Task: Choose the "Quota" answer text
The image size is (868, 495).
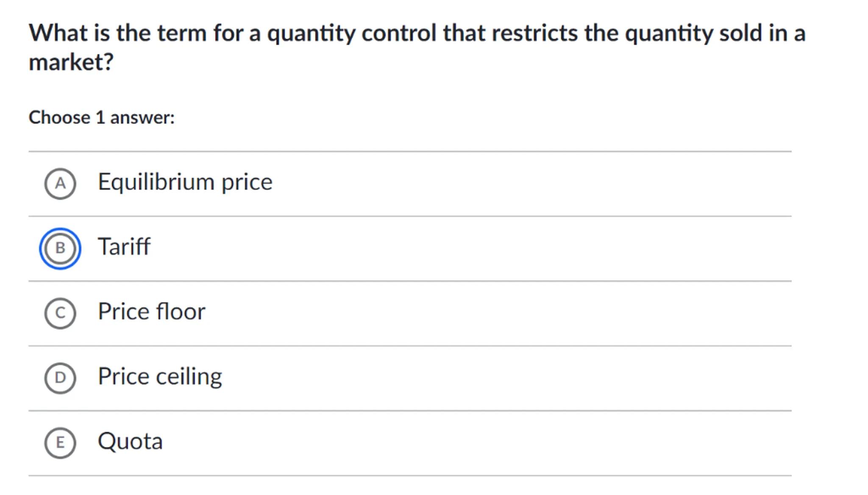Action: [x=130, y=441]
